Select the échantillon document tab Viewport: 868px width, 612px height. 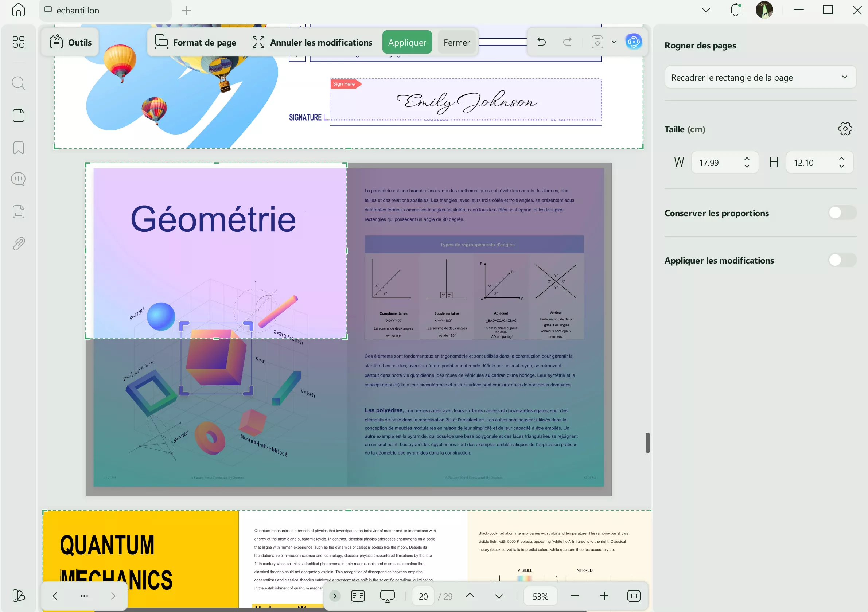point(78,11)
